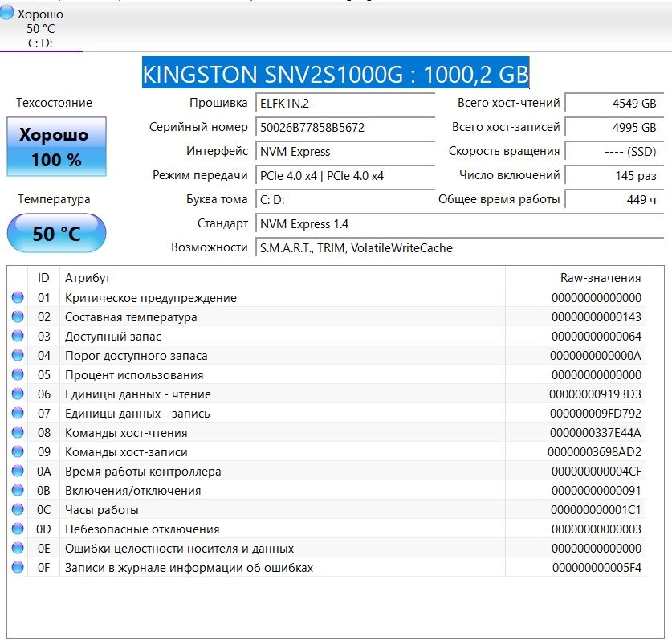The height and width of the screenshot is (641, 672).
Task: Click the ID column header
Action: (43, 278)
